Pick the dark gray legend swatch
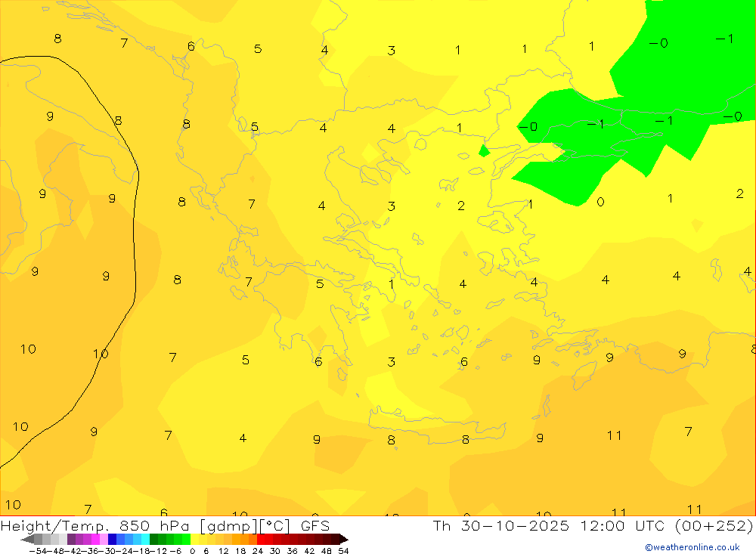The image size is (756, 554). [38, 539]
